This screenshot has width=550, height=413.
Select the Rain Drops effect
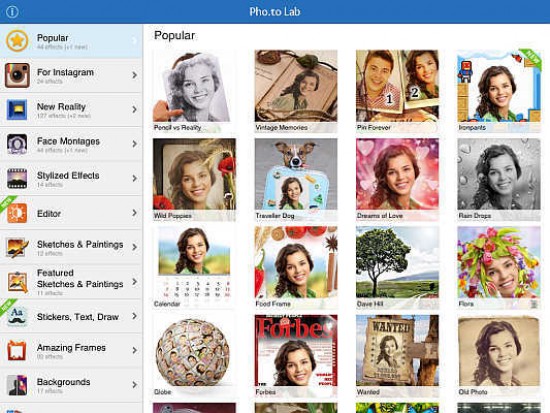click(x=498, y=179)
